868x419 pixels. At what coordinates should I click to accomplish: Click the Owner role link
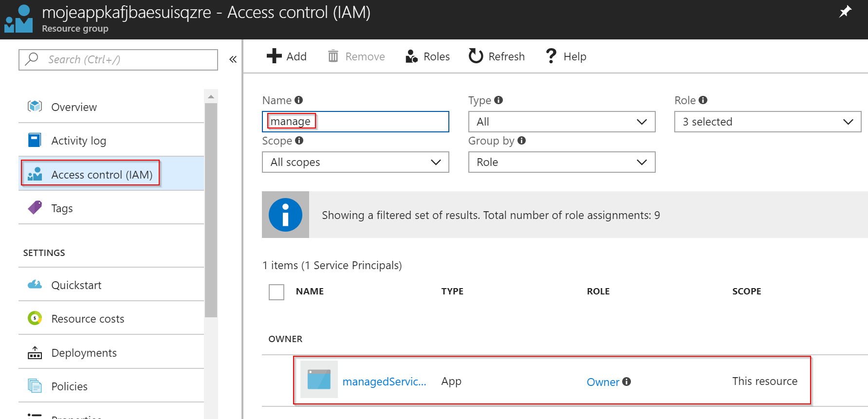(603, 382)
